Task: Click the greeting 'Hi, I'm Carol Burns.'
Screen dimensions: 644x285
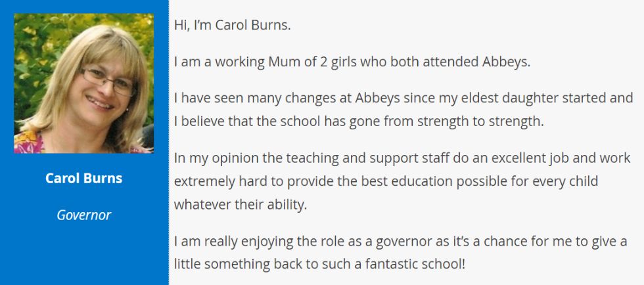Action: (x=233, y=26)
